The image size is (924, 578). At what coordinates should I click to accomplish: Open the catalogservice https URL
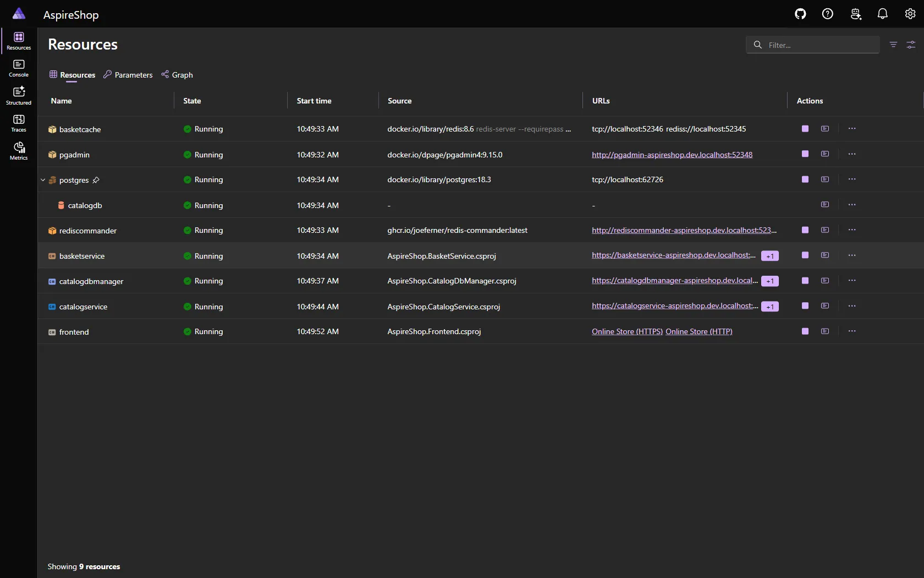pyautogui.click(x=675, y=306)
